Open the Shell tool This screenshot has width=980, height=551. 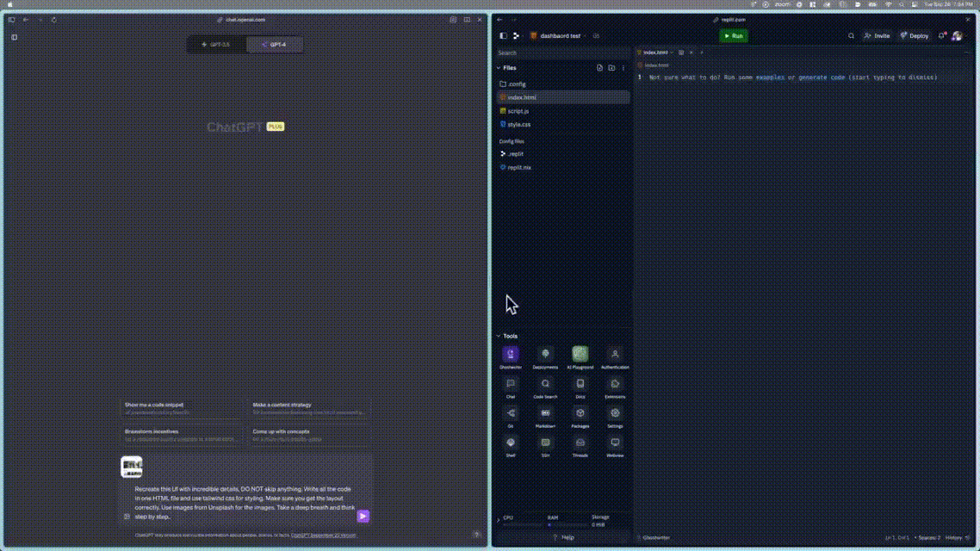pos(511,443)
